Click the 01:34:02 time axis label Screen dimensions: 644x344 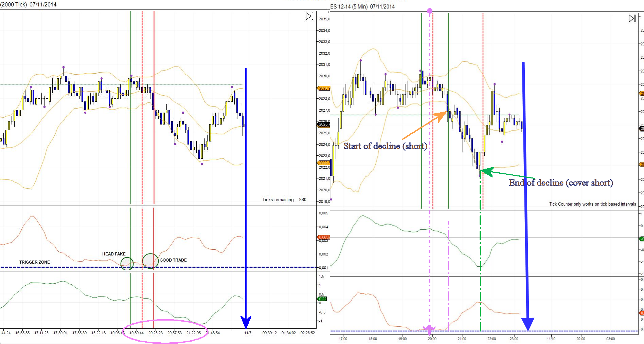click(x=289, y=333)
